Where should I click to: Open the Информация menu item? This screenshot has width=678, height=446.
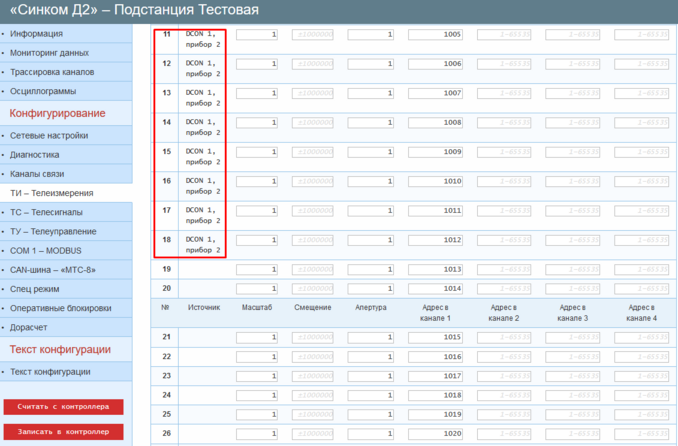pos(36,34)
